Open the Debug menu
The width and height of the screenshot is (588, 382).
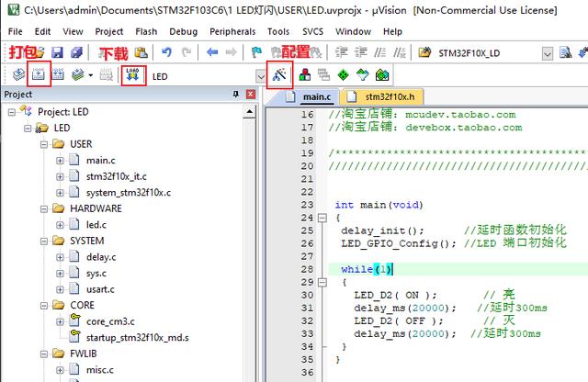184,31
